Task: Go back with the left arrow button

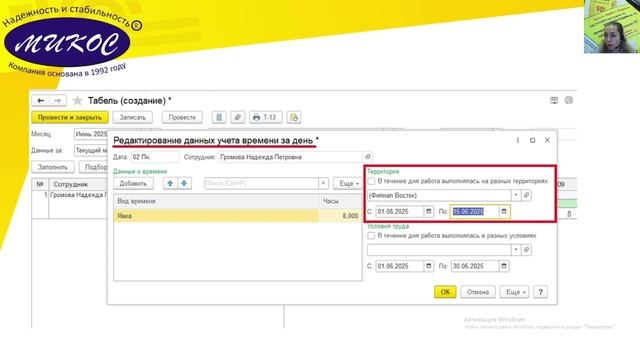Action: (40, 100)
